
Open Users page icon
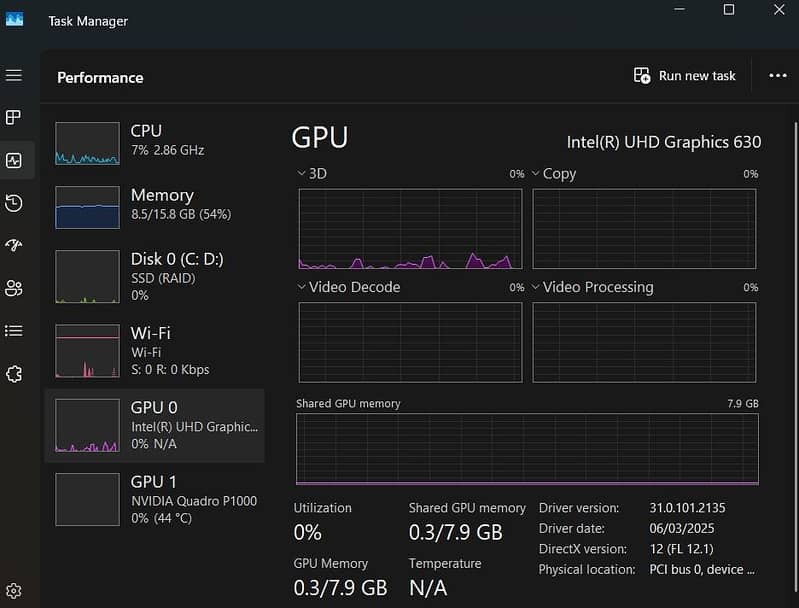point(14,288)
